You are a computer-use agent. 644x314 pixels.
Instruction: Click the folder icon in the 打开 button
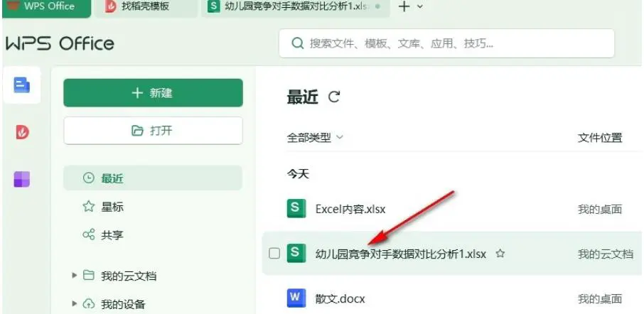[136, 131]
